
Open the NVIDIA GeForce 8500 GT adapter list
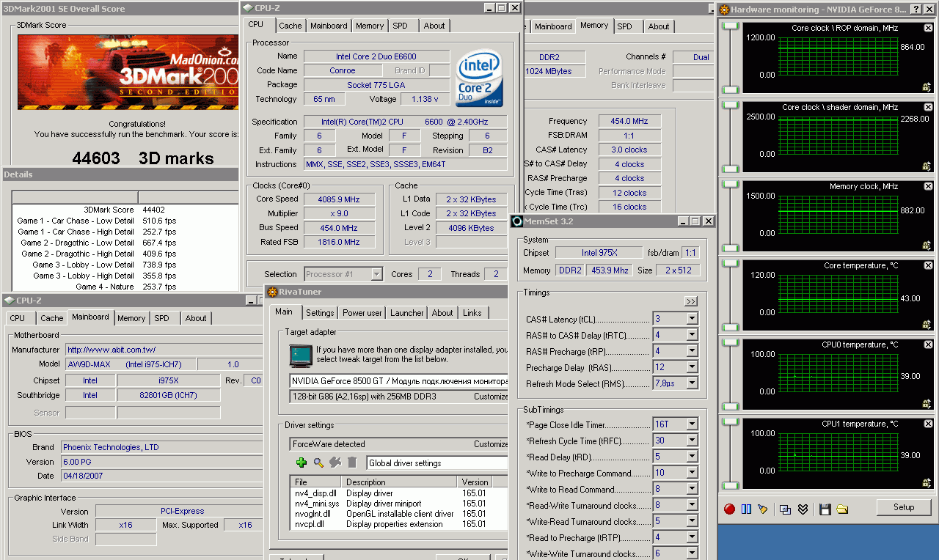click(x=398, y=381)
